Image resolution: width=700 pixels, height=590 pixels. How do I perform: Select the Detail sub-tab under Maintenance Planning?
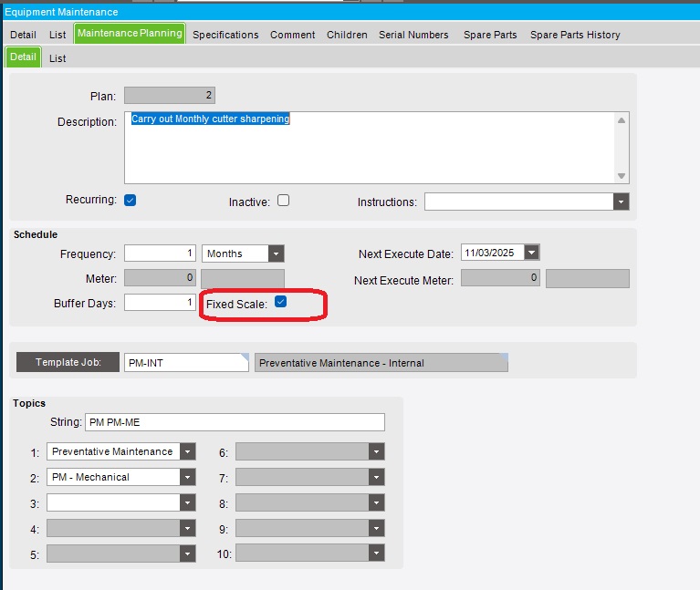23,57
